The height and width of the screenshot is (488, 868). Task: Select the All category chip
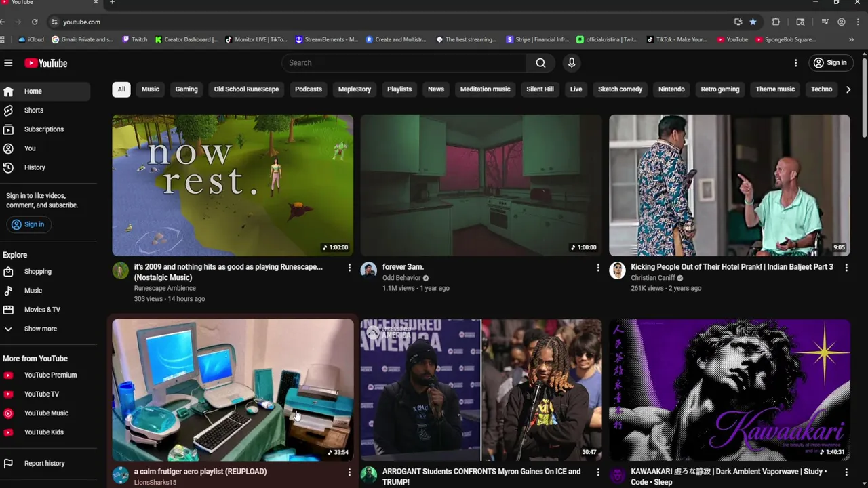121,89
